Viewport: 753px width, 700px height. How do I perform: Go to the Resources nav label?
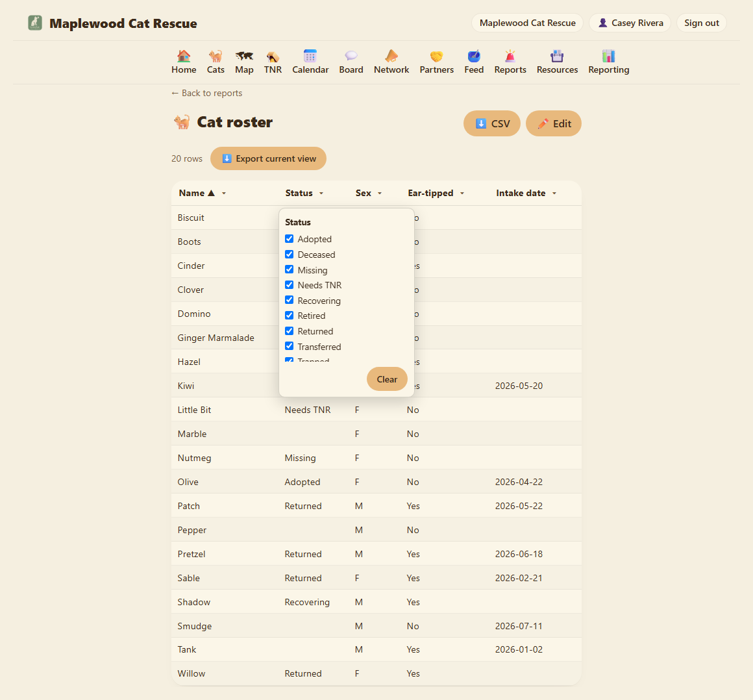tap(557, 69)
